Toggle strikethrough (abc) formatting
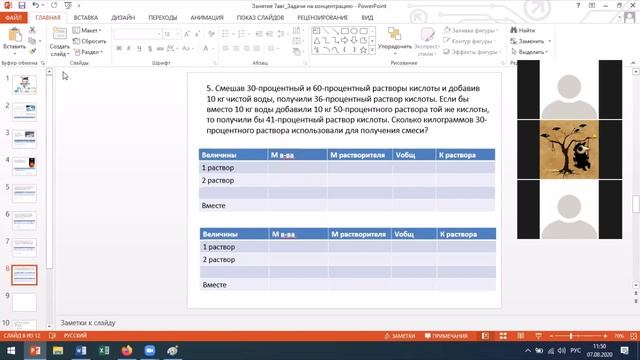 coord(160,48)
